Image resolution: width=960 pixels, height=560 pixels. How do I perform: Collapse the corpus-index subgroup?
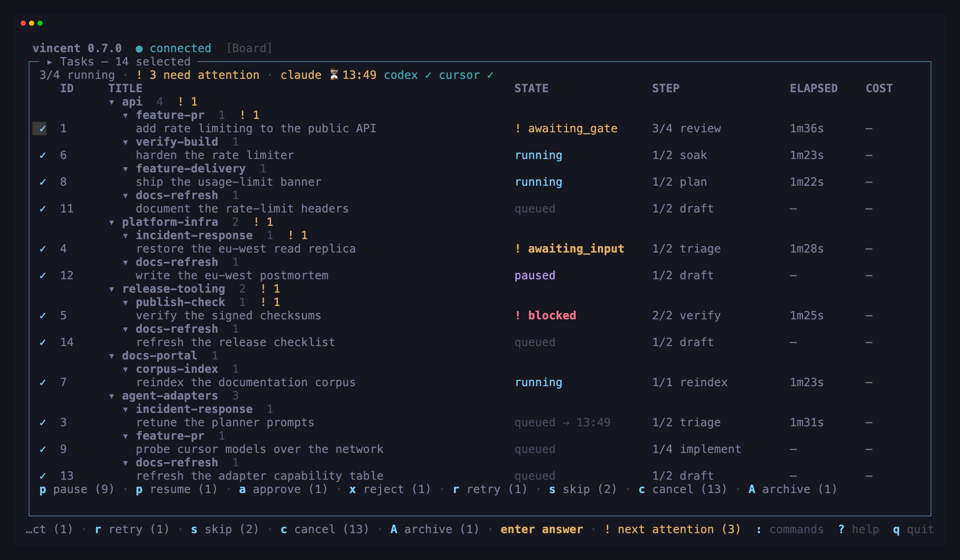[x=126, y=370]
